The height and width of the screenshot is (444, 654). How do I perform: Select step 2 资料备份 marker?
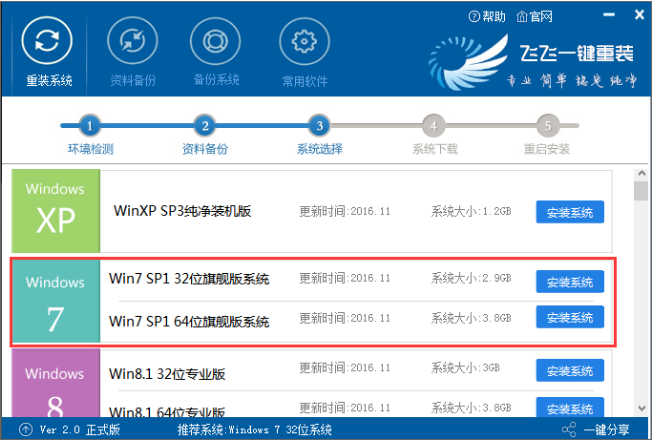coord(205,125)
